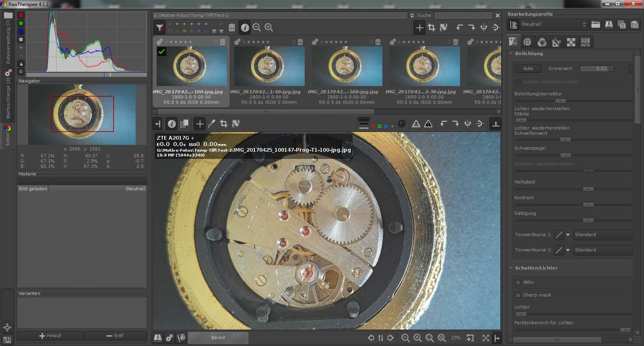The height and width of the screenshot is (346, 644).
Task: Paste the processing profile from clipboard
Action: (x=635, y=25)
